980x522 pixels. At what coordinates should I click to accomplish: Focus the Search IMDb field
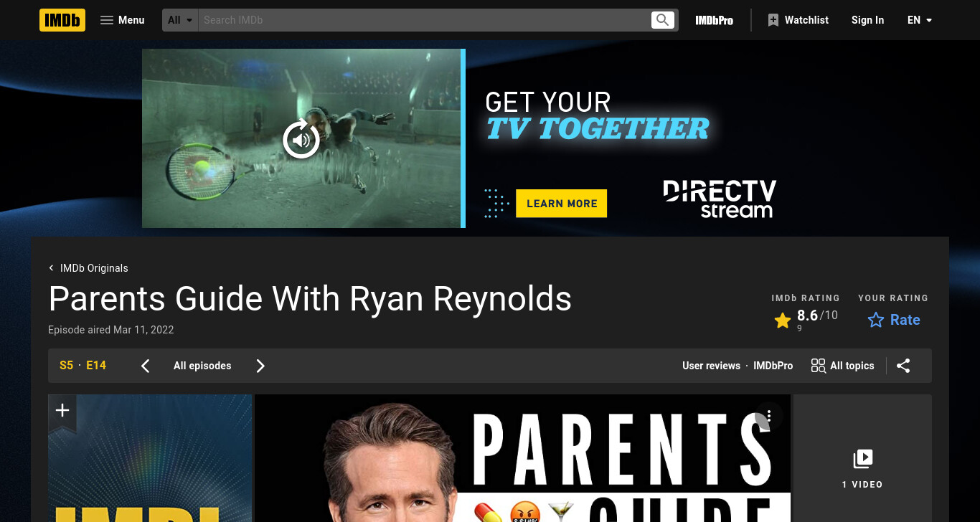pyautogui.click(x=425, y=20)
